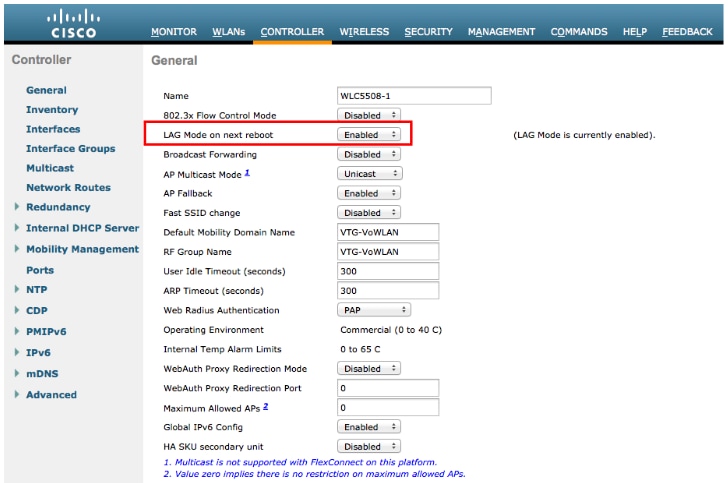
Task: Open the Global IPv6 Config dropdown
Action: [x=369, y=427]
